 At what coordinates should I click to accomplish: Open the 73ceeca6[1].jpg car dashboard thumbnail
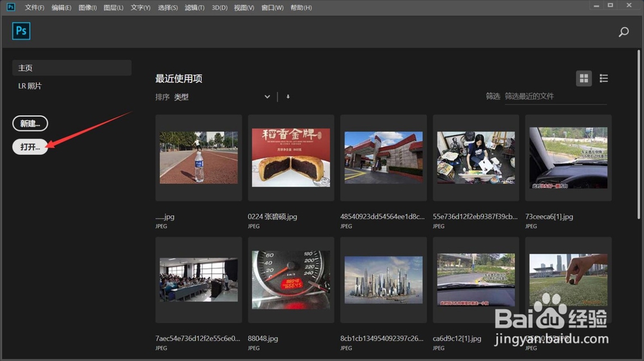point(569,158)
